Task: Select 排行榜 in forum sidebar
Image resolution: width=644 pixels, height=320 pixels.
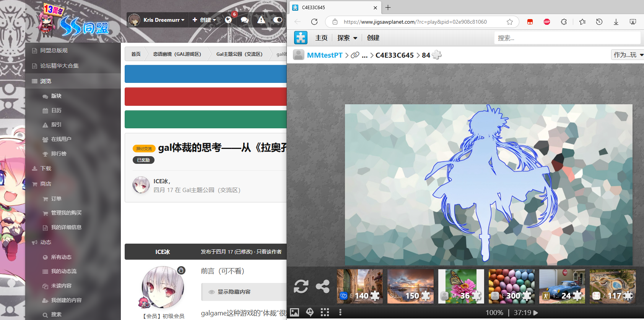Action: click(59, 154)
